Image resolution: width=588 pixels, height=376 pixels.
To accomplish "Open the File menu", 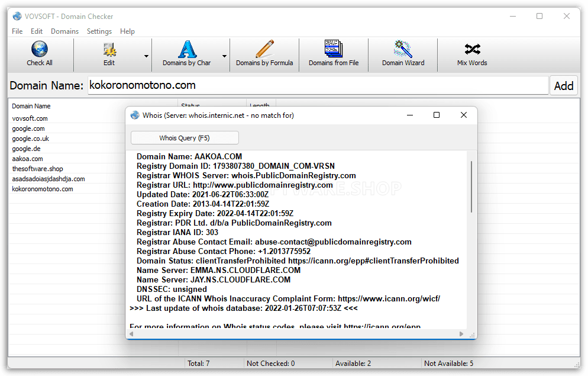I will [x=17, y=31].
